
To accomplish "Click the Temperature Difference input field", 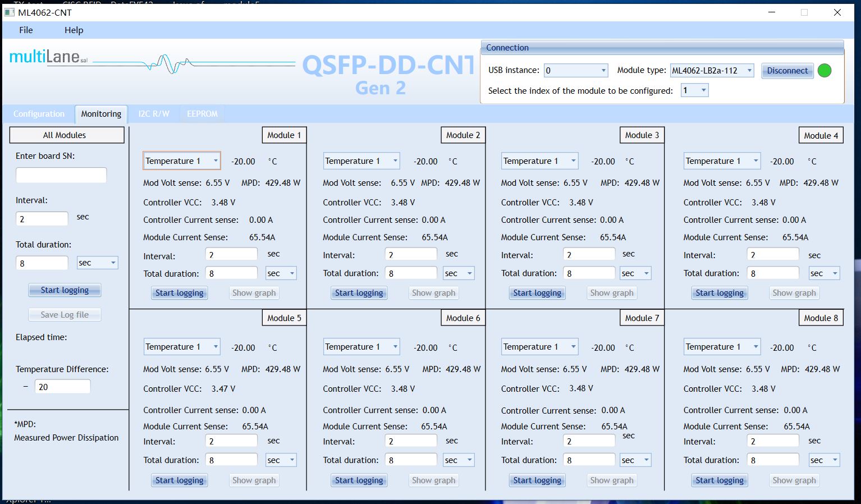I will coord(62,387).
